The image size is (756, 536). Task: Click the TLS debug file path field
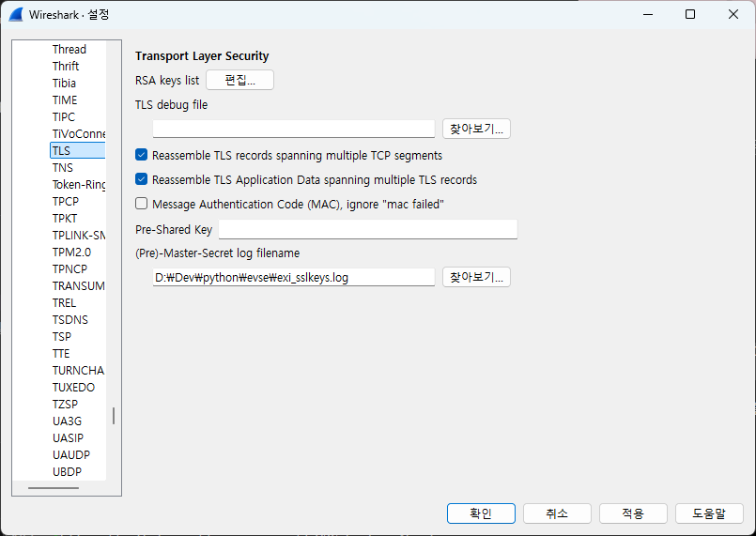(294, 129)
